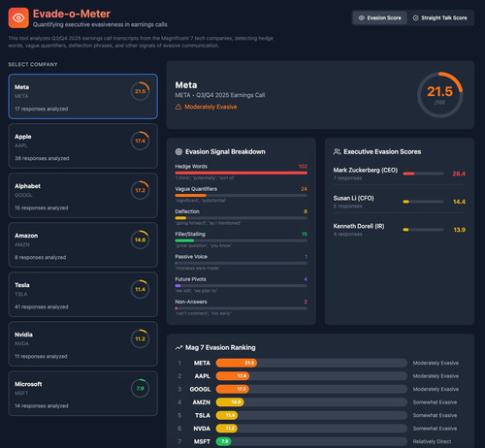Click the AMZN 'Somewhat Evasive' label
The height and width of the screenshot is (448, 485).
coord(435,402)
